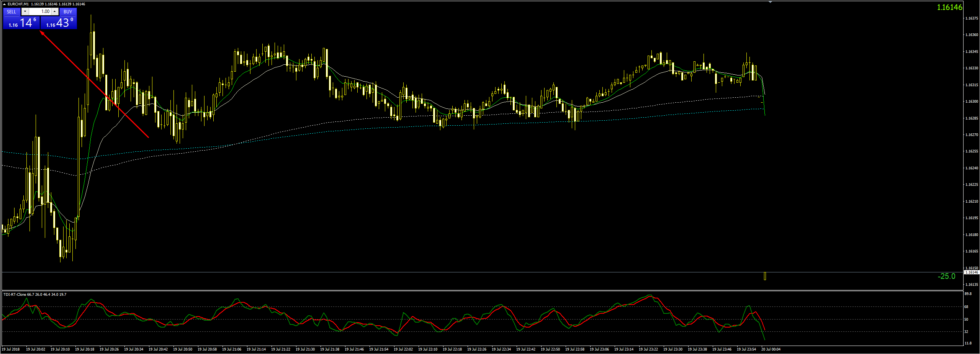Collapse the one-click trading panel triangle
Viewport: 980px width, 354px height.
[4, 4]
